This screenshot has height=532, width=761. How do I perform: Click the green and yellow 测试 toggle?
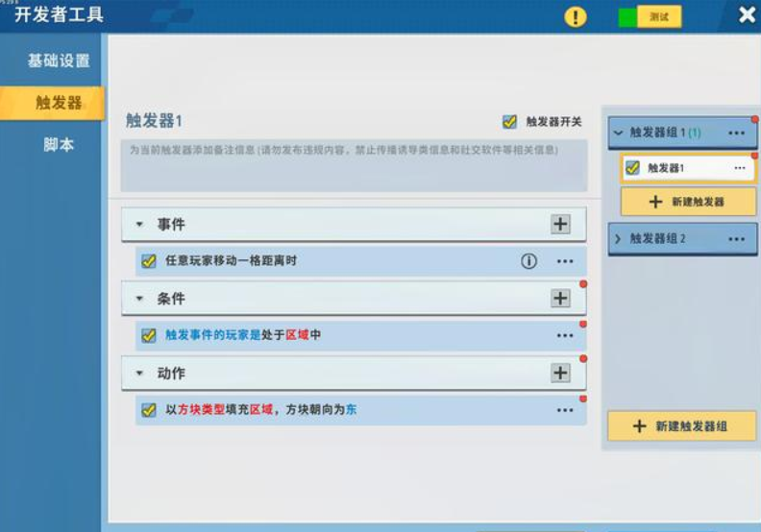tap(650, 17)
